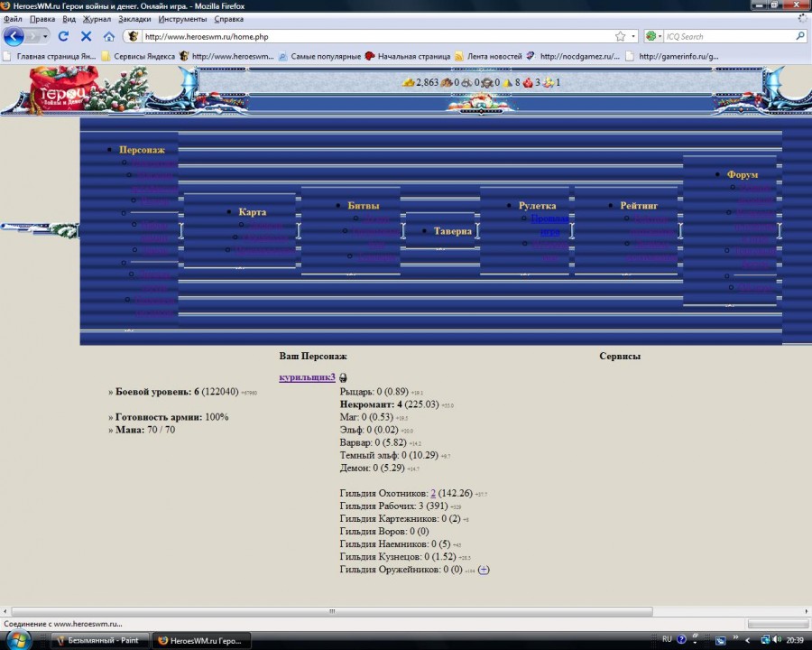Click the mercury resource icon
Screen dimensions: 812x650
[487, 82]
